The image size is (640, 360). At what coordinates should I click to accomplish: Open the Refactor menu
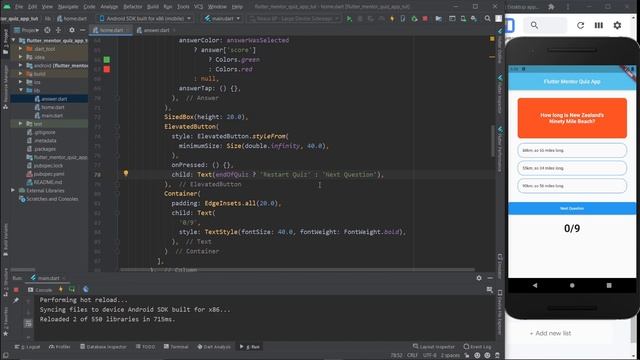133,7
